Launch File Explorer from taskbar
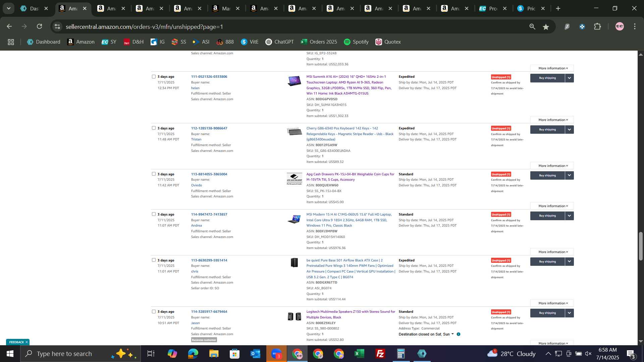644x362 pixels. pos(214,354)
